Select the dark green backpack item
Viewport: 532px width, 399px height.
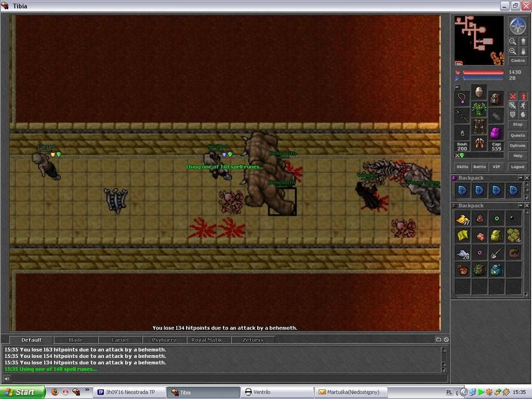pyautogui.click(x=480, y=270)
